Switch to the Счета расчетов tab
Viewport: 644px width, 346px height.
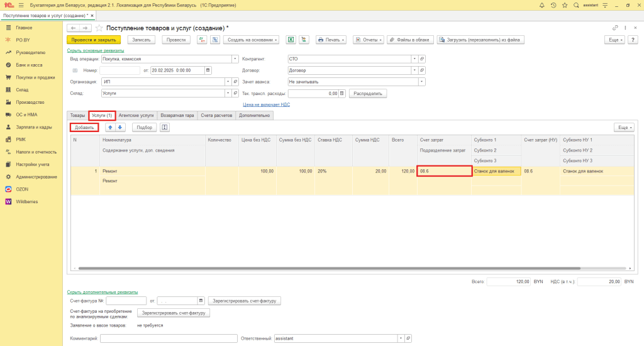[x=216, y=116]
